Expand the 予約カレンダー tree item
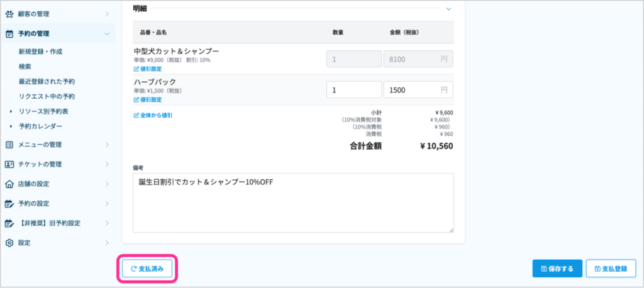This screenshot has width=644, height=288. (11, 126)
